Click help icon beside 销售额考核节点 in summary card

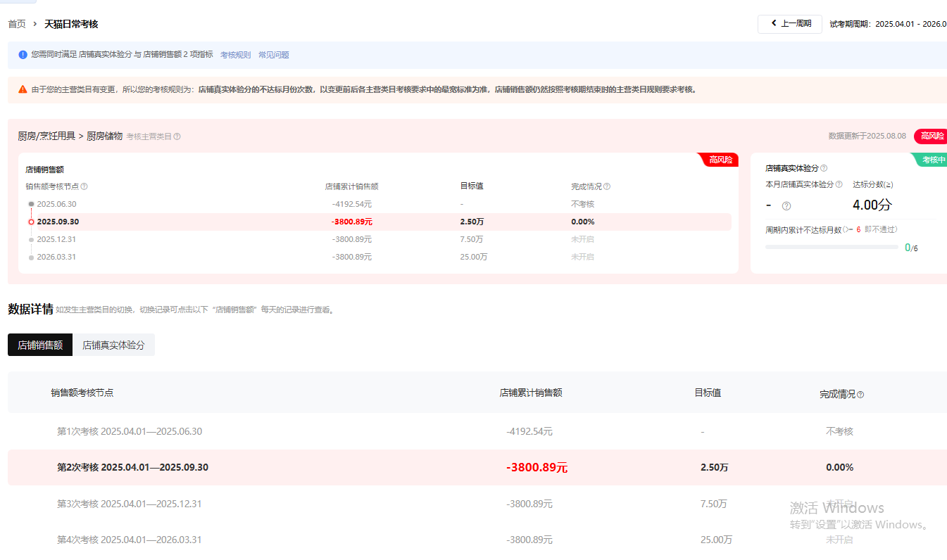(x=84, y=186)
